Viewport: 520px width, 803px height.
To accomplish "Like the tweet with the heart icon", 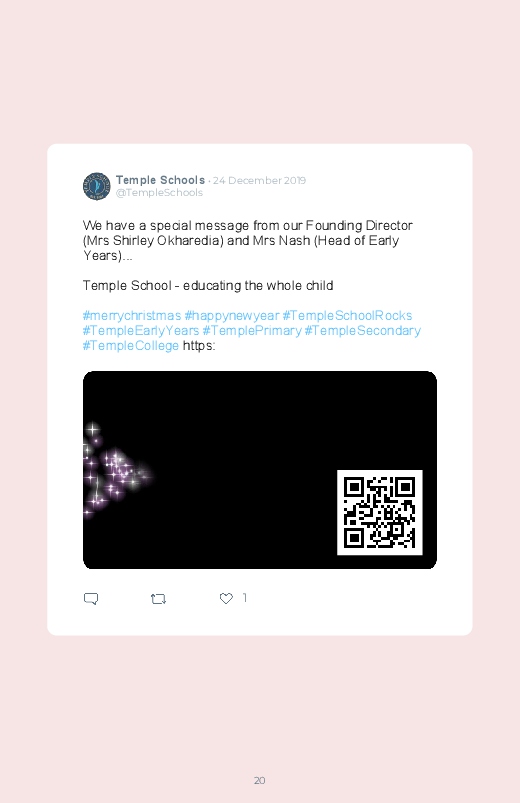I will [x=226, y=598].
